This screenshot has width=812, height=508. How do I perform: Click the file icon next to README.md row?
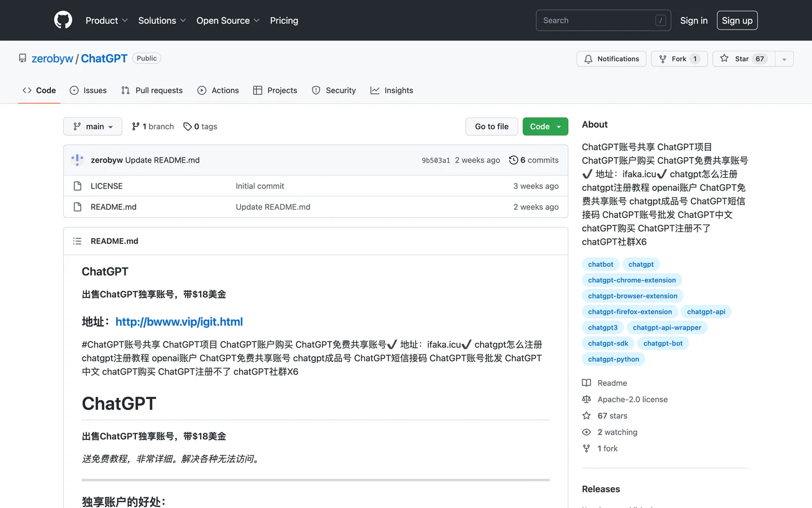coord(77,207)
